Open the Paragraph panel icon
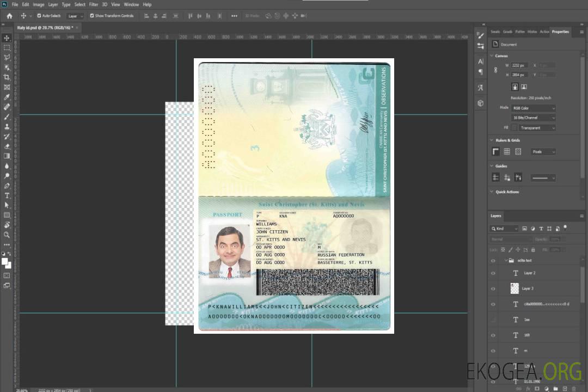This screenshot has width=588, height=392. point(480,72)
